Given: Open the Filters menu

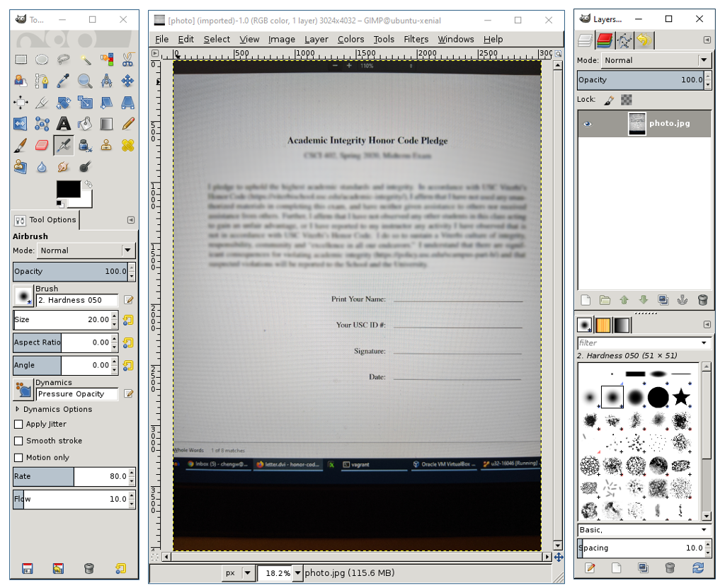Looking at the screenshot, I should [416, 40].
